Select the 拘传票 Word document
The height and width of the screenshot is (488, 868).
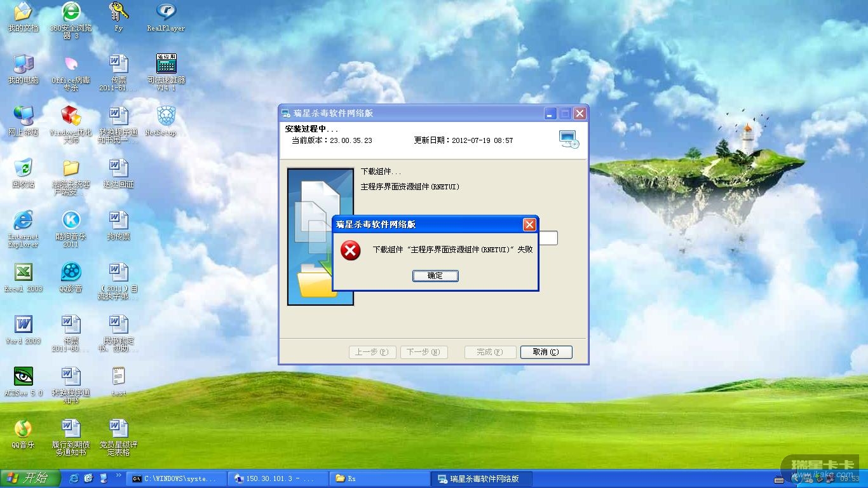[118, 226]
